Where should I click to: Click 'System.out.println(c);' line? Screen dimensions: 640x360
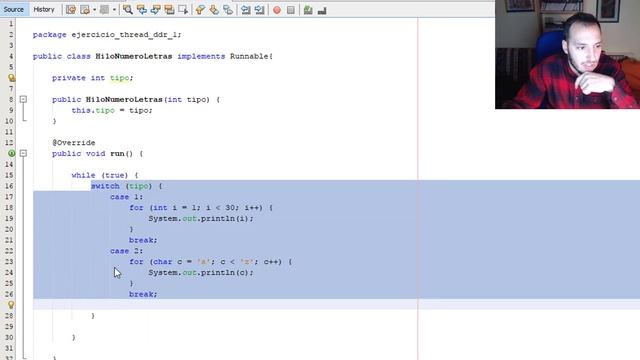tap(201, 273)
